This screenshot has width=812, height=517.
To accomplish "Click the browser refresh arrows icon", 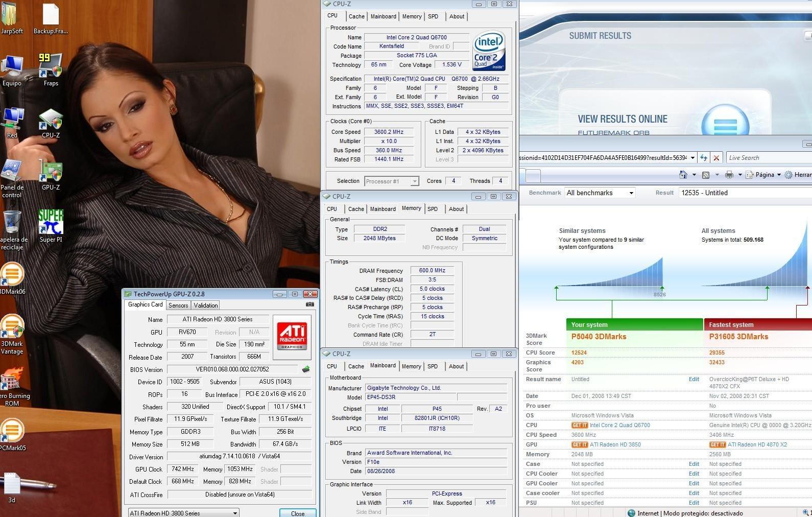I will click(x=704, y=158).
